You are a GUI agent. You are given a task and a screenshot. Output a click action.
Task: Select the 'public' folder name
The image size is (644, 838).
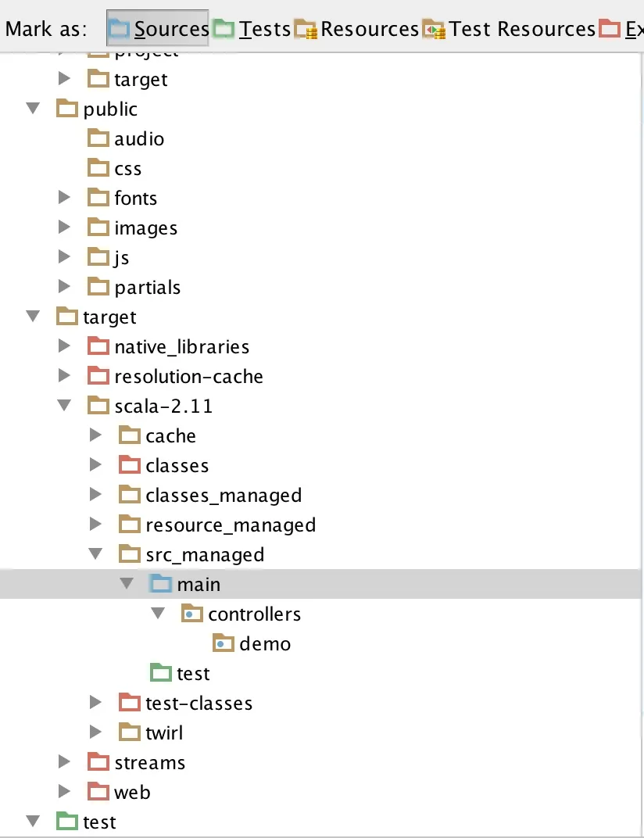tap(110, 109)
